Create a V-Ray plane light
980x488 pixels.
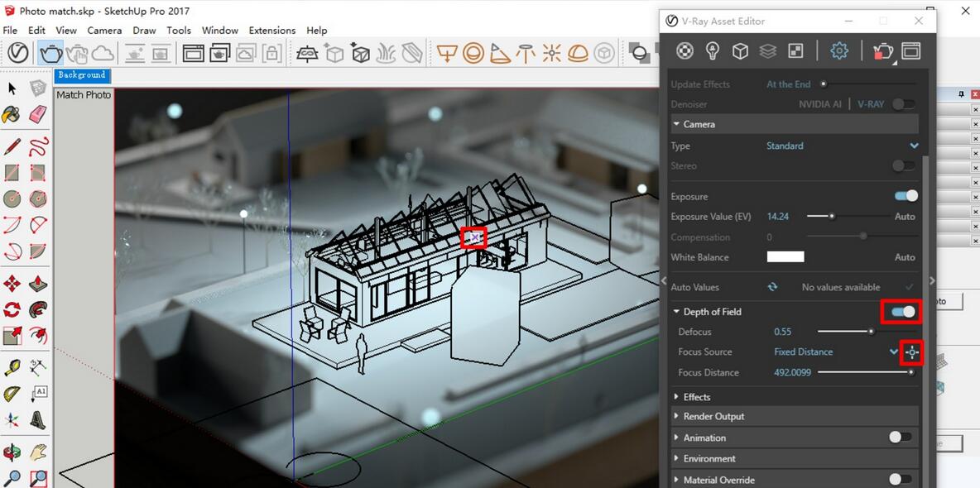point(447,54)
